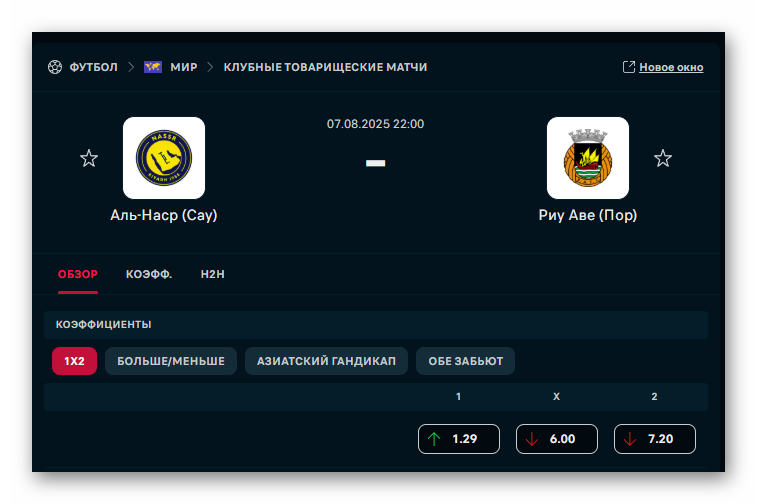Click the world map flag icon
This screenshot has height=504, width=757.
pos(153,67)
